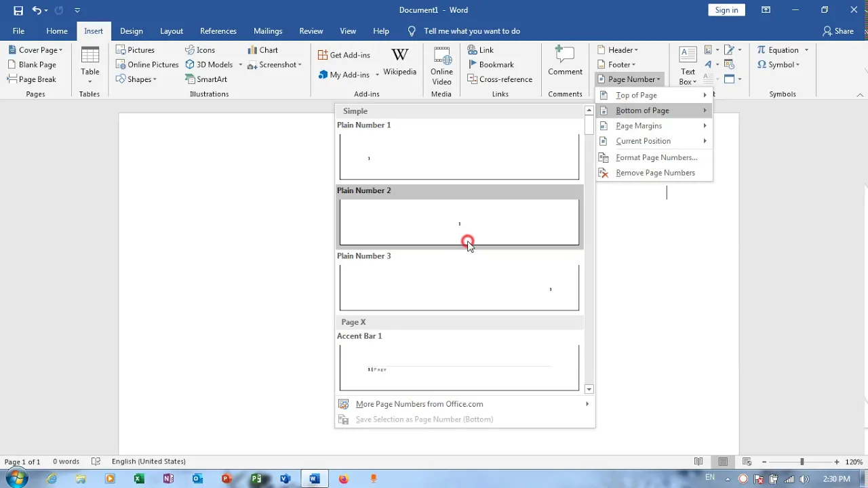Click gallery scroll down arrow
The height and width of the screenshot is (488, 868).
[x=589, y=389]
